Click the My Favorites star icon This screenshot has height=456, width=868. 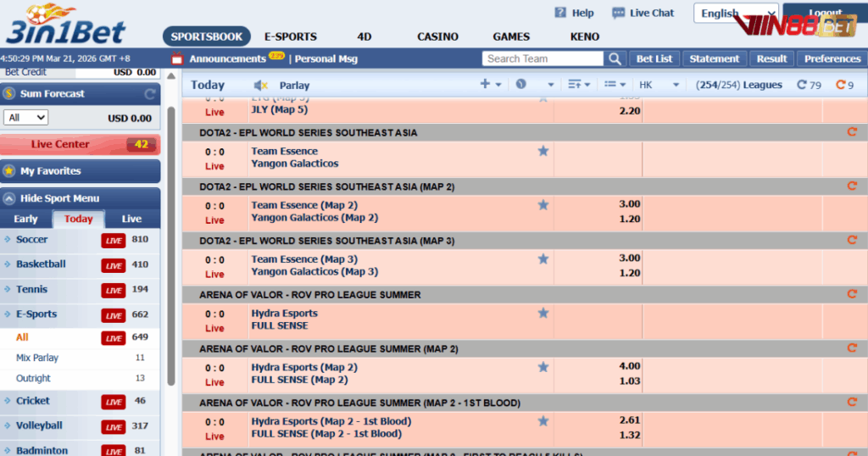8,171
